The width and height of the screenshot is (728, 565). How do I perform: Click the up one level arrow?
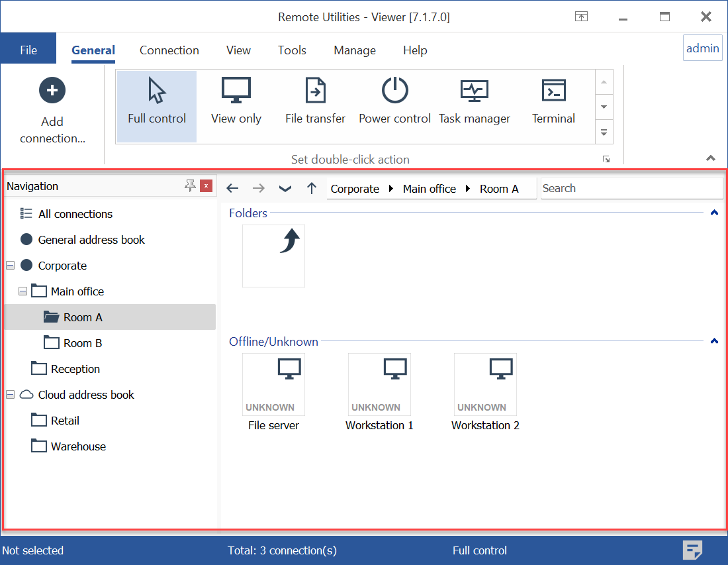click(312, 189)
